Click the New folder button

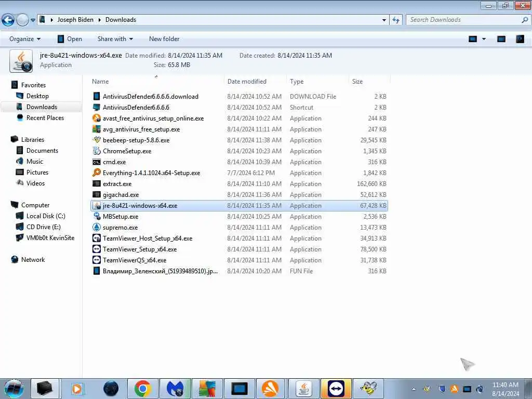164,39
